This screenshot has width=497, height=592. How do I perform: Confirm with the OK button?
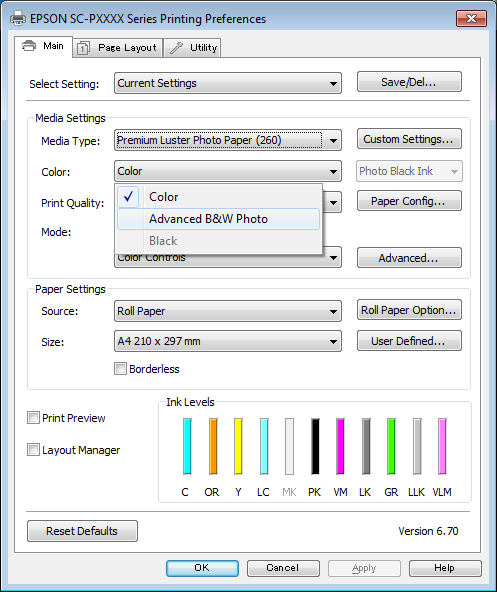[202, 568]
